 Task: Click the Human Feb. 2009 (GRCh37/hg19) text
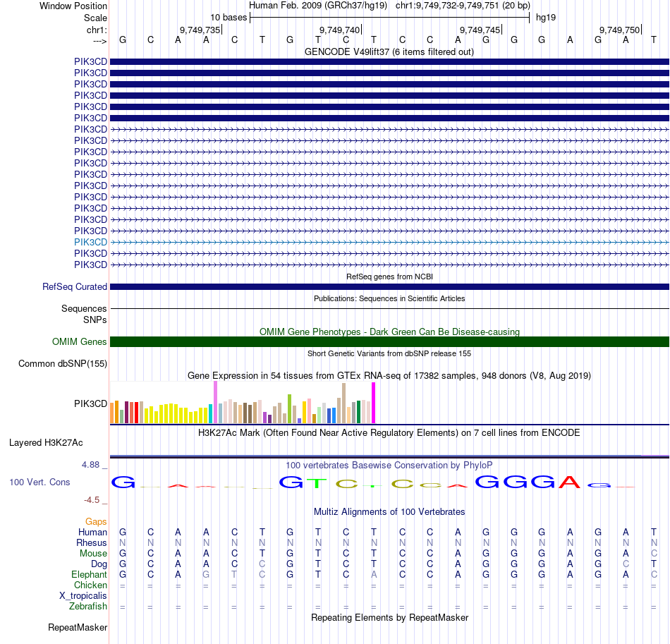(318, 6)
